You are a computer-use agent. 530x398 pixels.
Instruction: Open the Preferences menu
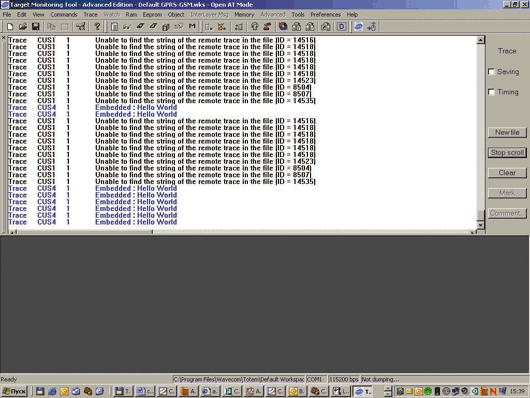[326, 15]
